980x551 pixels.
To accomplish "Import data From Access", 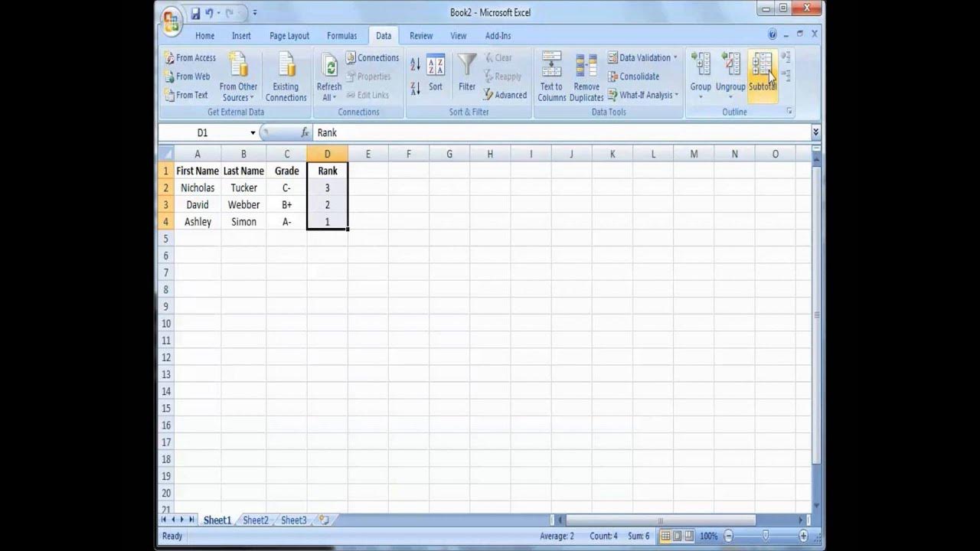I will [190, 58].
